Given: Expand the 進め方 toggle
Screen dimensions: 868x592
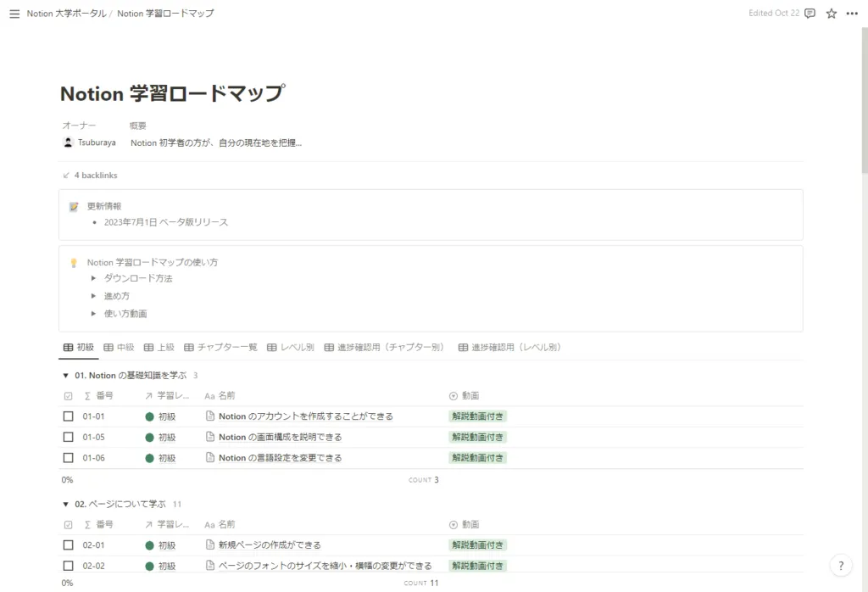Looking at the screenshot, I should tap(93, 296).
